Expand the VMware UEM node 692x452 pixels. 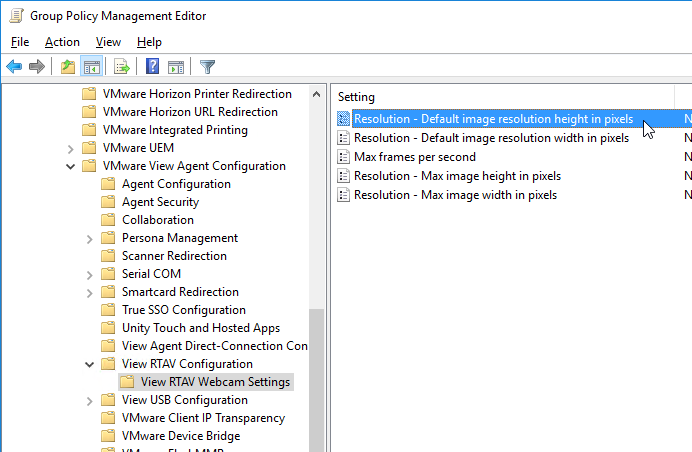coord(71,149)
